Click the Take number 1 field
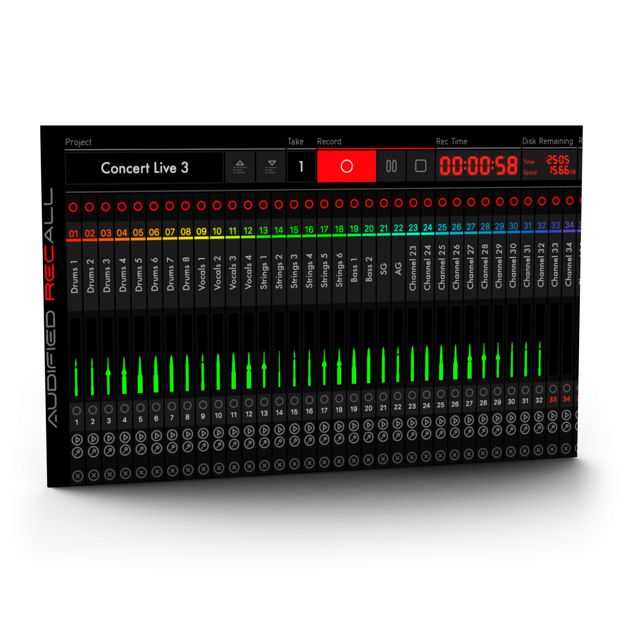644x644 pixels. (x=301, y=166)
